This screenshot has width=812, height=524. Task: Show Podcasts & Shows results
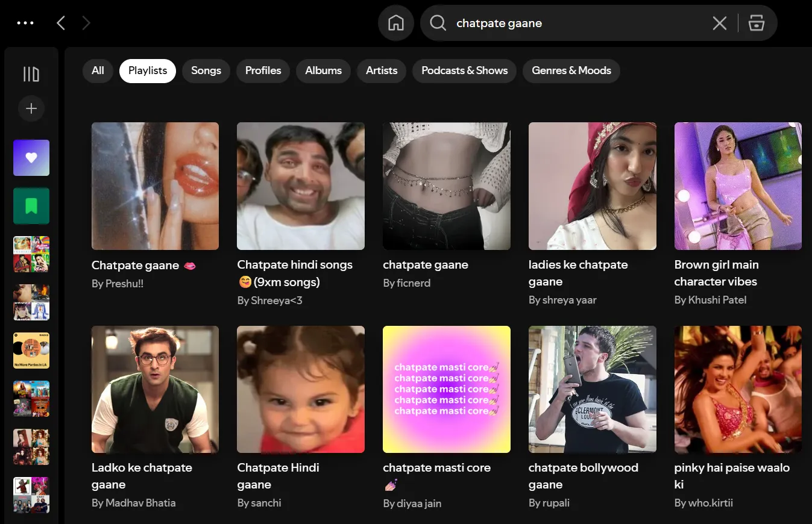[464, 70]
